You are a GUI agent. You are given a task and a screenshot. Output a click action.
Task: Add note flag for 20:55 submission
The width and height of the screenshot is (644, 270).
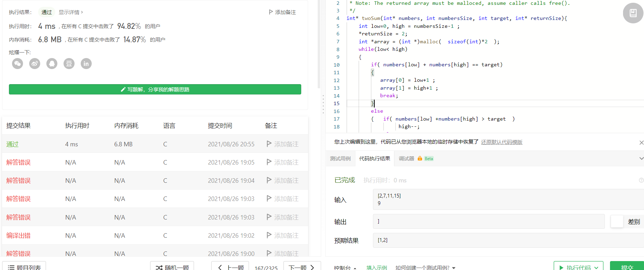(x=269, y=144)
